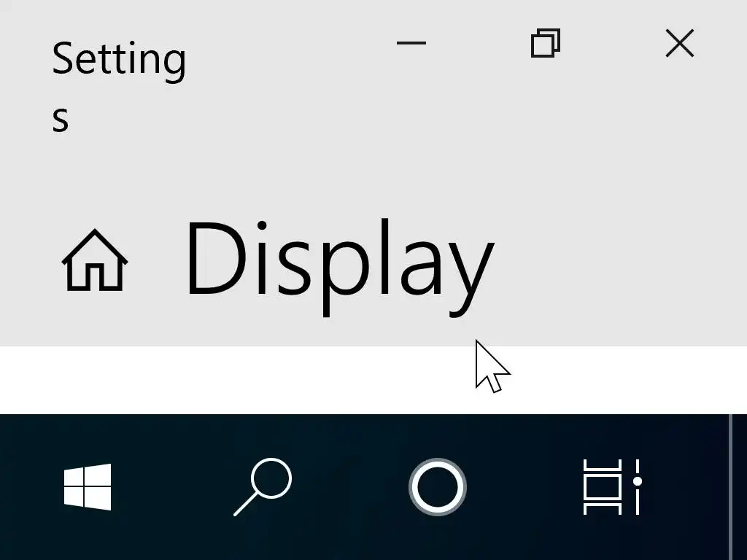This screenshot has height=560, width=747.
Task: Click the Settings title text
Action: 119,86
